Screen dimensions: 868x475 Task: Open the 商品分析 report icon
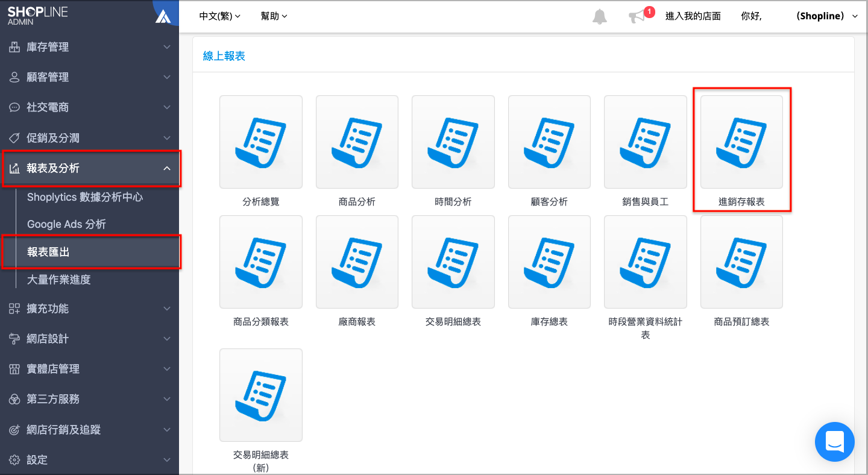pyautogui.click(x=357, y=142)
